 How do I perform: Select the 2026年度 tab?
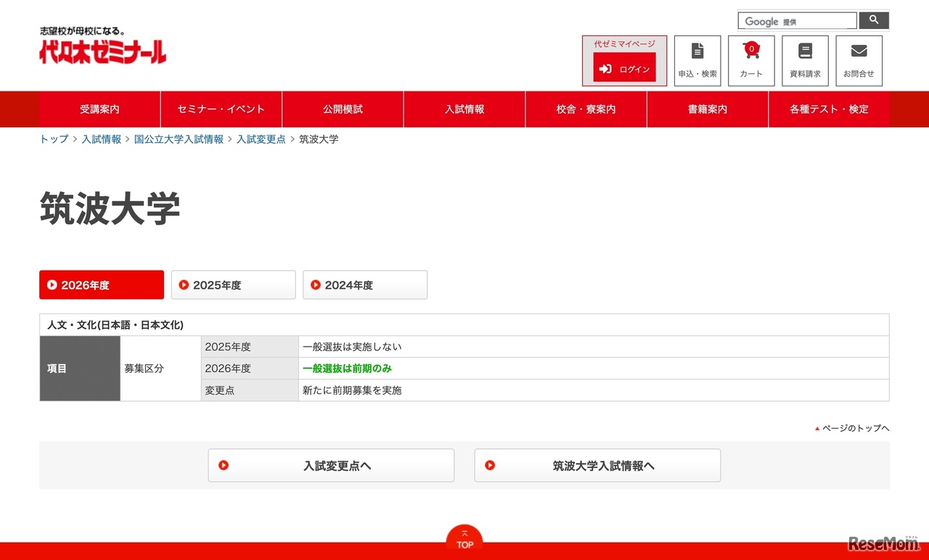pos(102,285)
